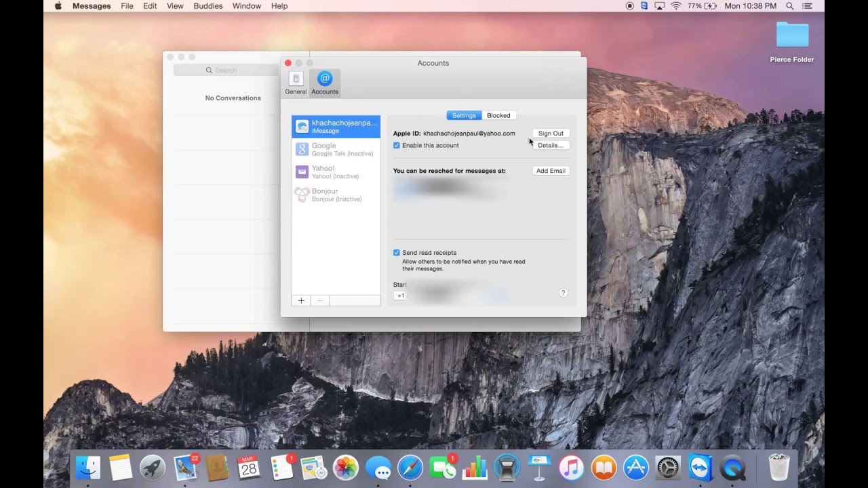868x488 pixels.
Task: Open the Apple menu
Action: pyautogui.click(x=58, y=6)
